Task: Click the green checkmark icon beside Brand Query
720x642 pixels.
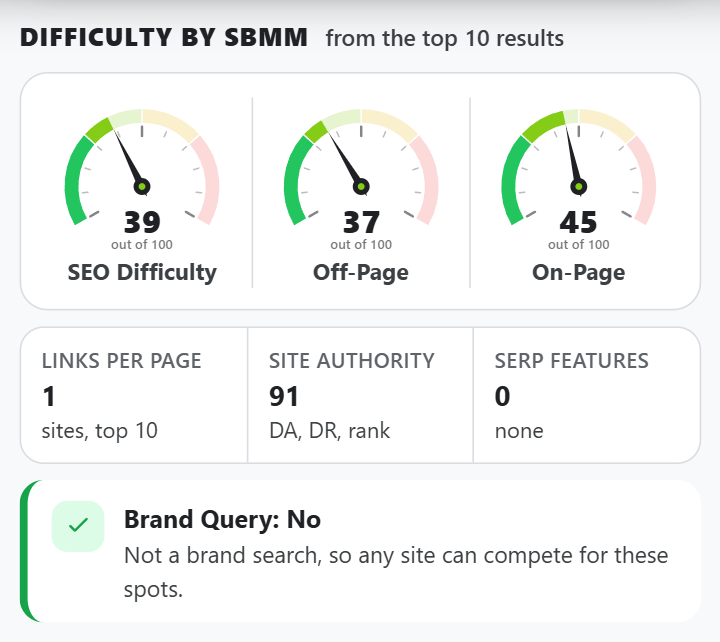Action: coord(78,526)
